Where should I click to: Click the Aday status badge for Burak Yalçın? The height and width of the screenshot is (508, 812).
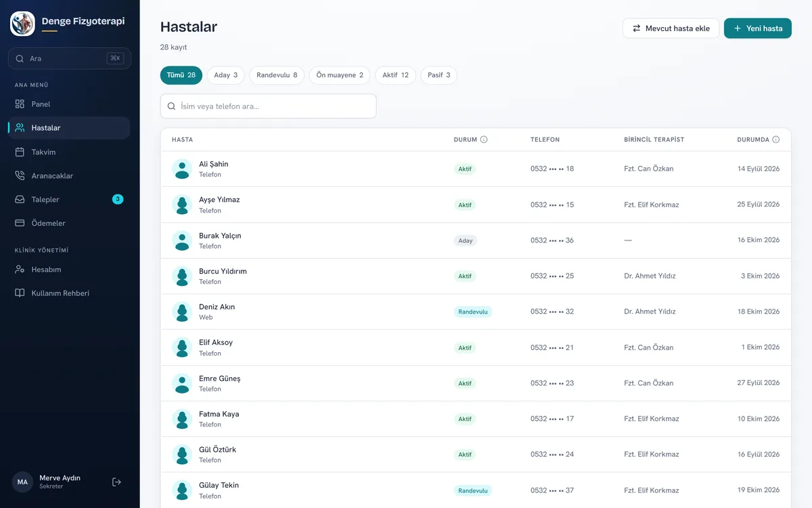pos(466,240)
